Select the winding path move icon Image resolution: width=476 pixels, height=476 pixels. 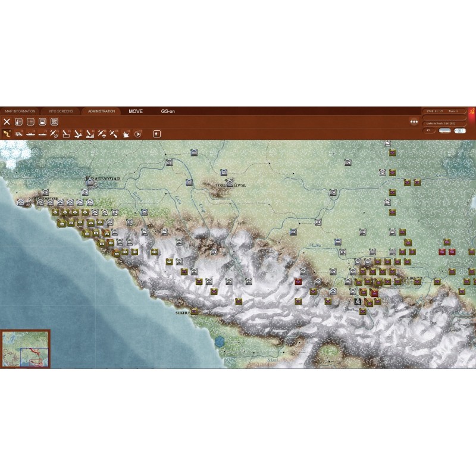pyautogui.click(x=8, y=134)
